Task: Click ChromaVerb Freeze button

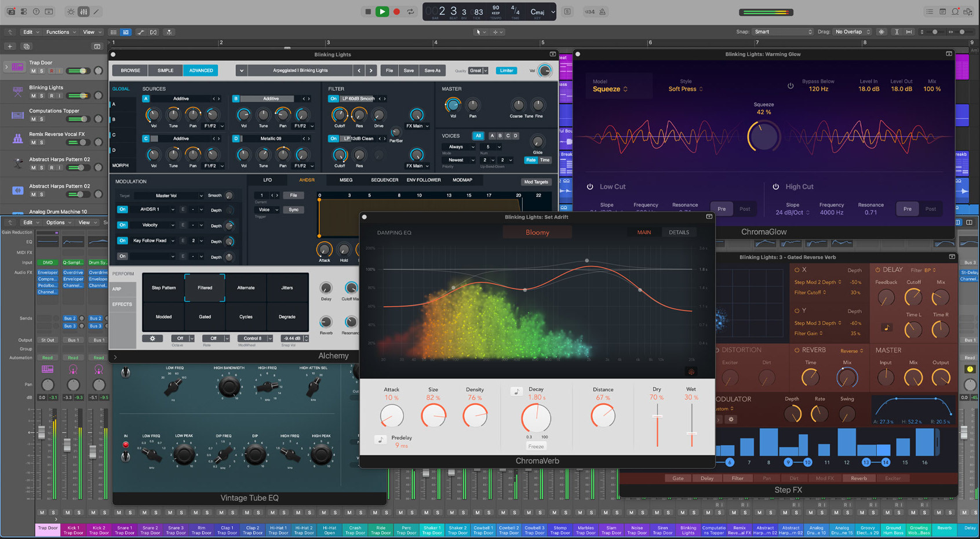Action: pos(536,446)
